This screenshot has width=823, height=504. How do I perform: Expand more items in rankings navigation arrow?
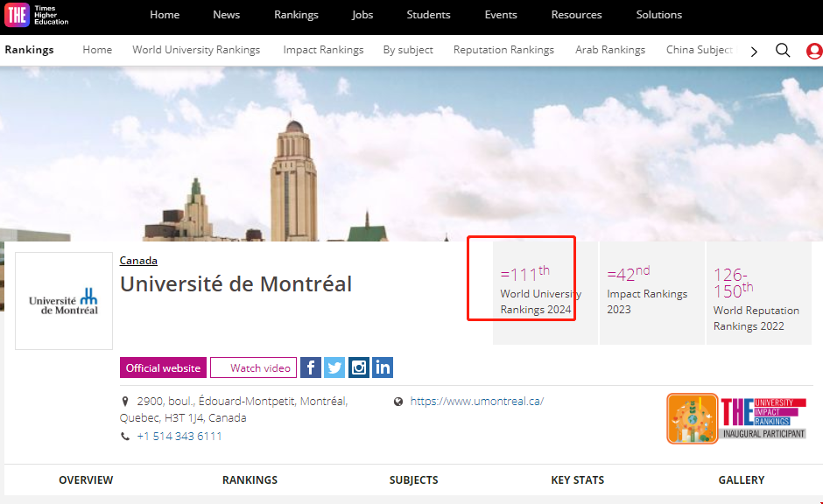click(754, 51)
